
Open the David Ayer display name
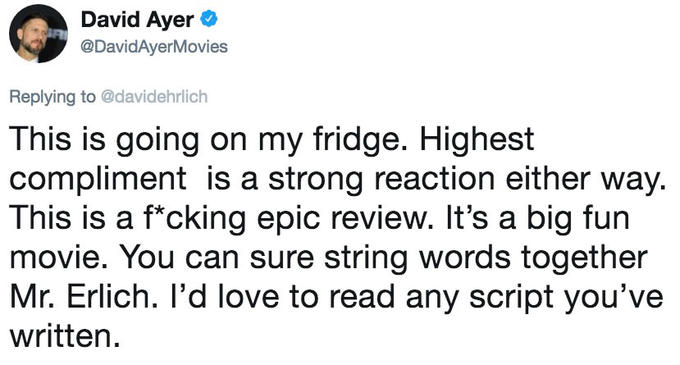click(x=137, y=20)
